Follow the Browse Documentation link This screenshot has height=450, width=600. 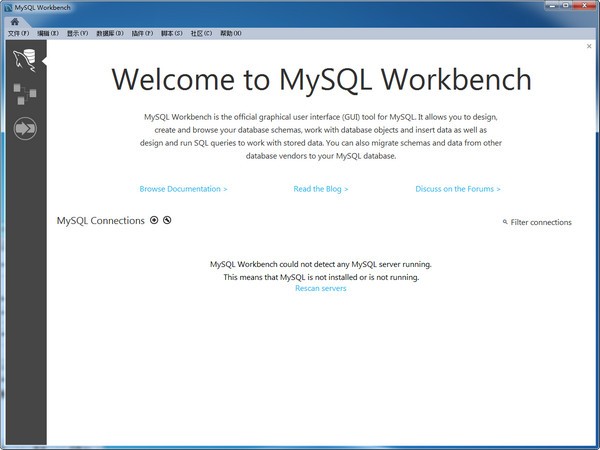point(183,189)
